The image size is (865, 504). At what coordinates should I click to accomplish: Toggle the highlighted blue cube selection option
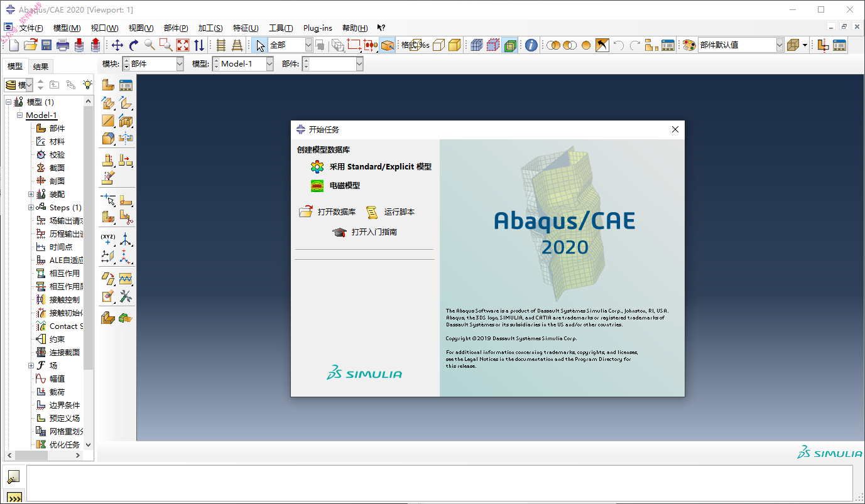[x=388, y=45]
